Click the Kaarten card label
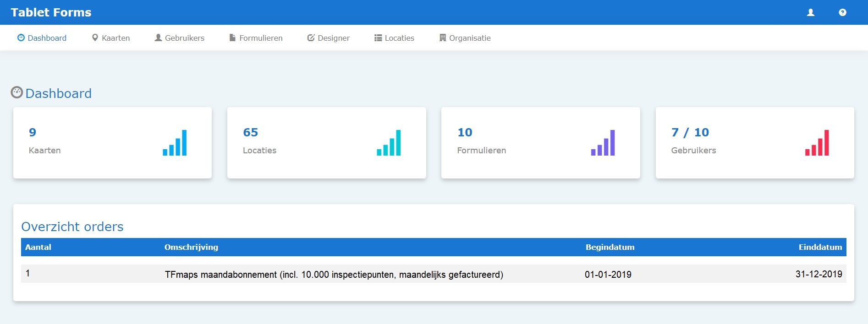This screenshot has height=324, width=868. pyautogui.click(x=44, y=150)
